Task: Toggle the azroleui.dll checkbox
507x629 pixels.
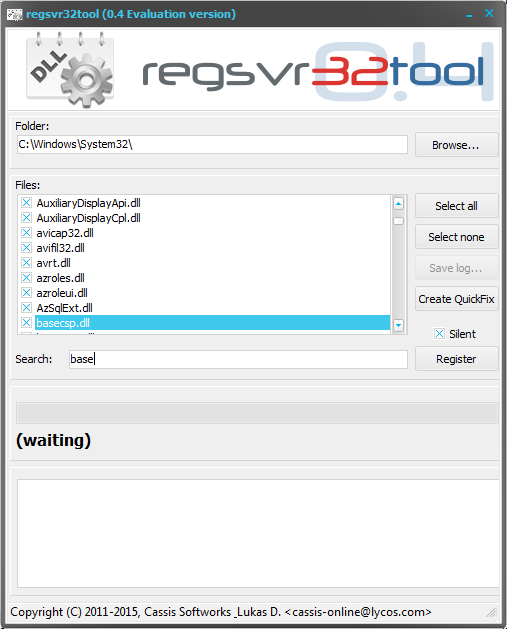Action: pyautogui.click(x=26, y=293)
